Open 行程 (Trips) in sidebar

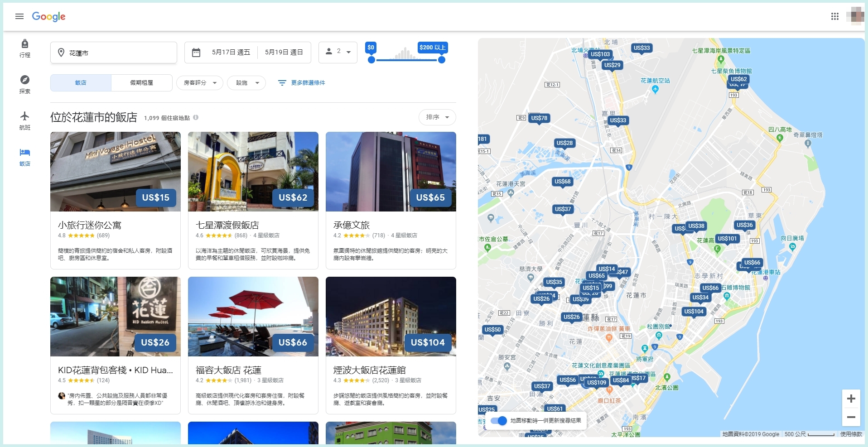point(25,48)
